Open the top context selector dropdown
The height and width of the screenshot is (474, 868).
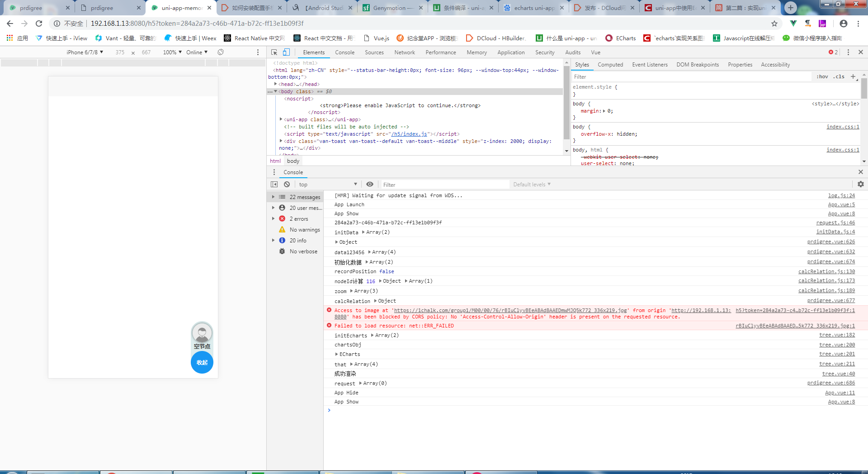point(328,185)
